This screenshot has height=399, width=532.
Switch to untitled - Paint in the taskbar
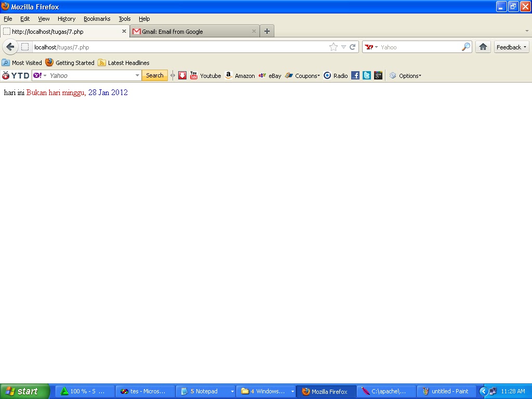tap(446, 392)
